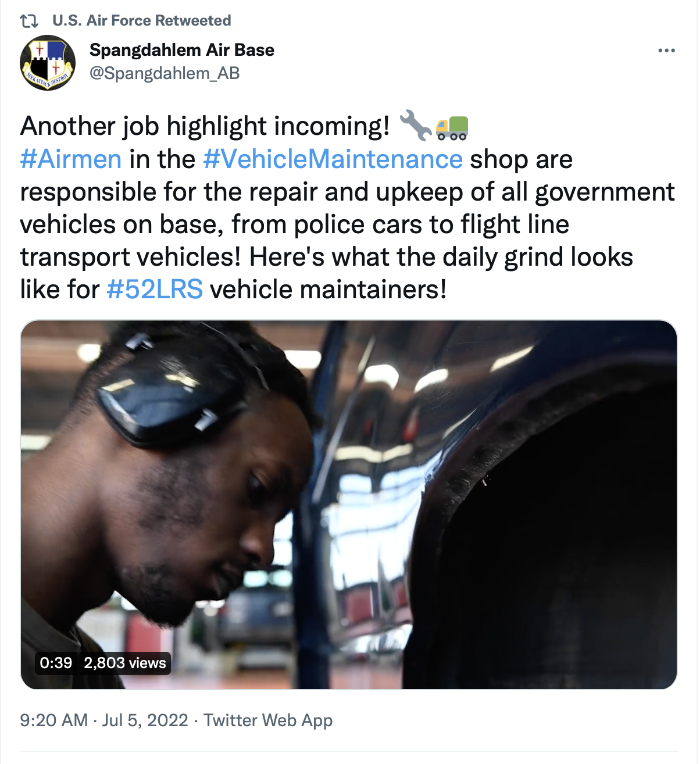Image resolution: width=700 pixels, height=764 pixels.
Task: Click the Spangdahlem Air Base display name
Action: click(x=182, y=50)
